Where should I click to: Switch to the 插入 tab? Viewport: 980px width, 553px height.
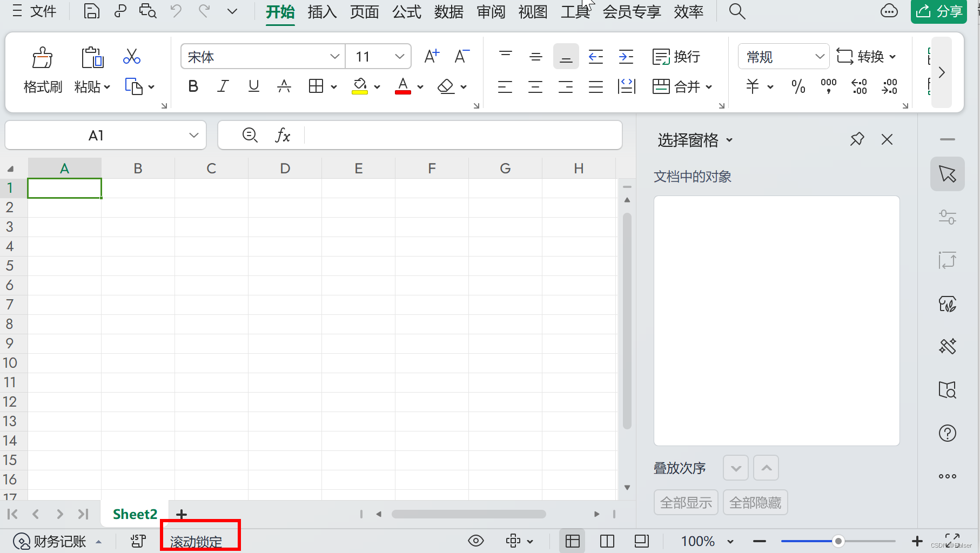pos(322,12)
